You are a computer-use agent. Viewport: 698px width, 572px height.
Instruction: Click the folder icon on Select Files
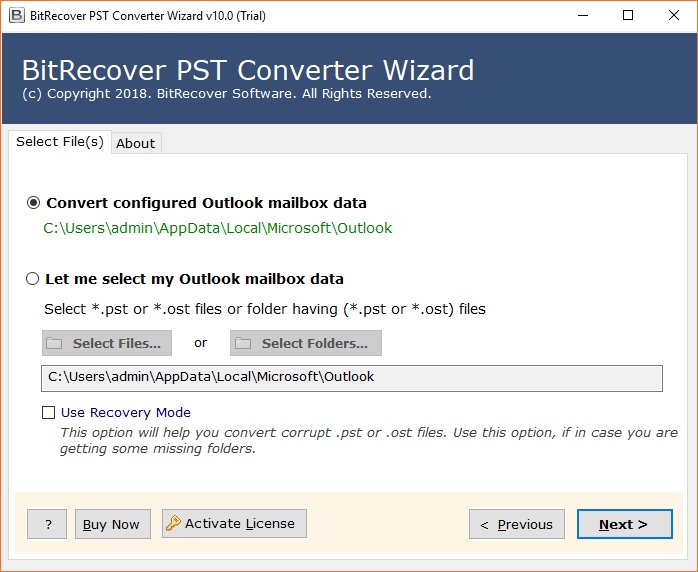tap(55, 344)
